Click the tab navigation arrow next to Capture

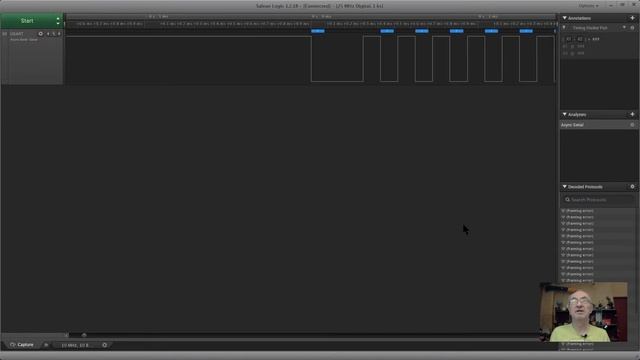(x=46, y=345)
